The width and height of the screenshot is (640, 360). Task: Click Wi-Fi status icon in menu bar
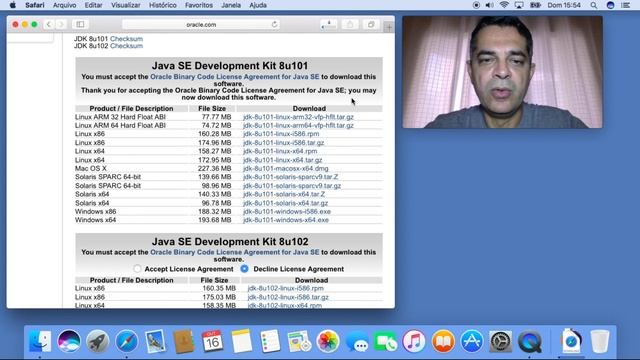click(x=504, y=5)
